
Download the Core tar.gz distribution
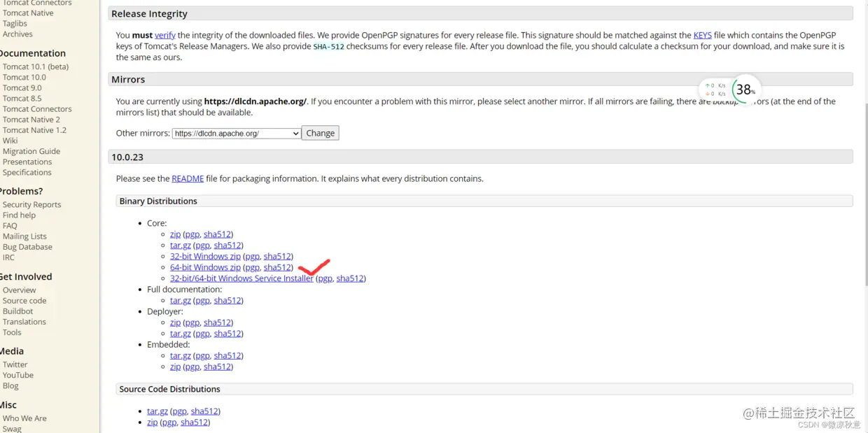181,246
